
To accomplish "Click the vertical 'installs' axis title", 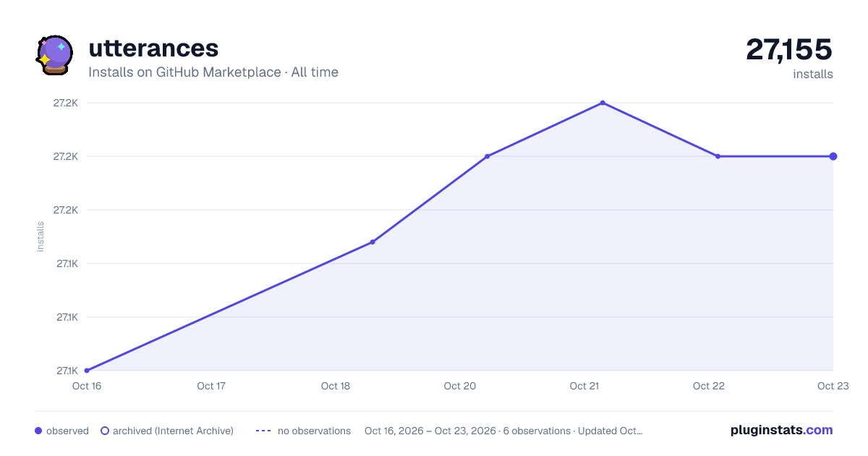I will click(x=41, y=237).
